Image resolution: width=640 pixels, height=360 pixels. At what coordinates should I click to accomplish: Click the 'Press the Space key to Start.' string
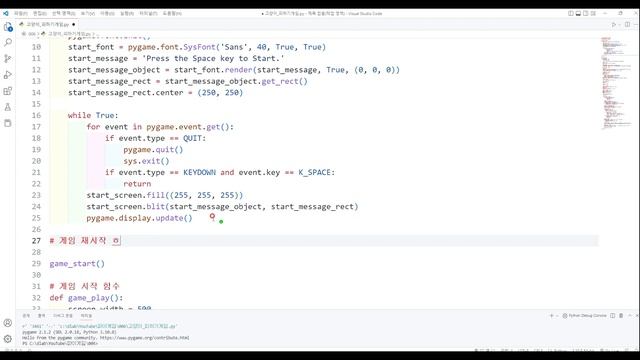(213, 58)
